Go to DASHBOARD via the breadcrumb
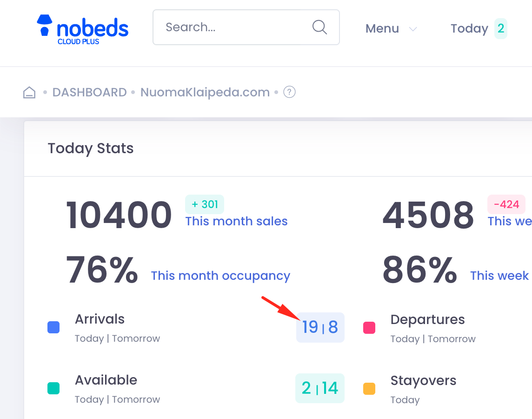This screenshot has height=419, width=532. pyautogui.click(x=89, y=92)
